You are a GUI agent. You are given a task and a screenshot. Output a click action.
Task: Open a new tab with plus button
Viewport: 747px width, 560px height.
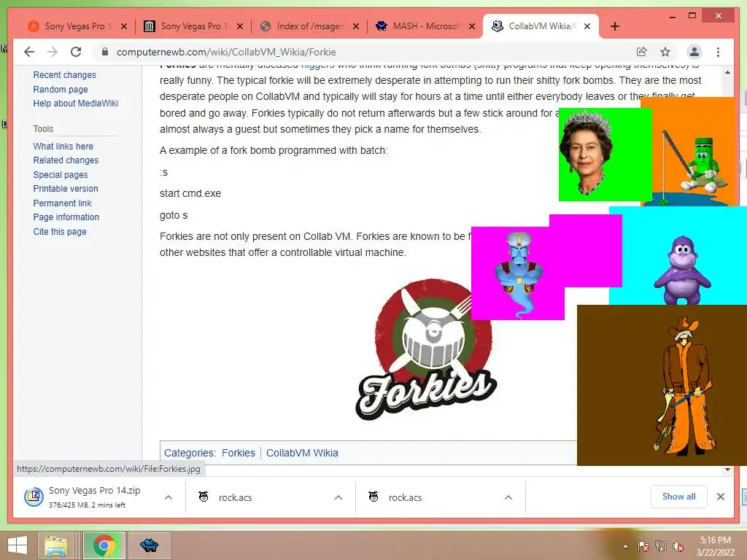click(614, 26)
